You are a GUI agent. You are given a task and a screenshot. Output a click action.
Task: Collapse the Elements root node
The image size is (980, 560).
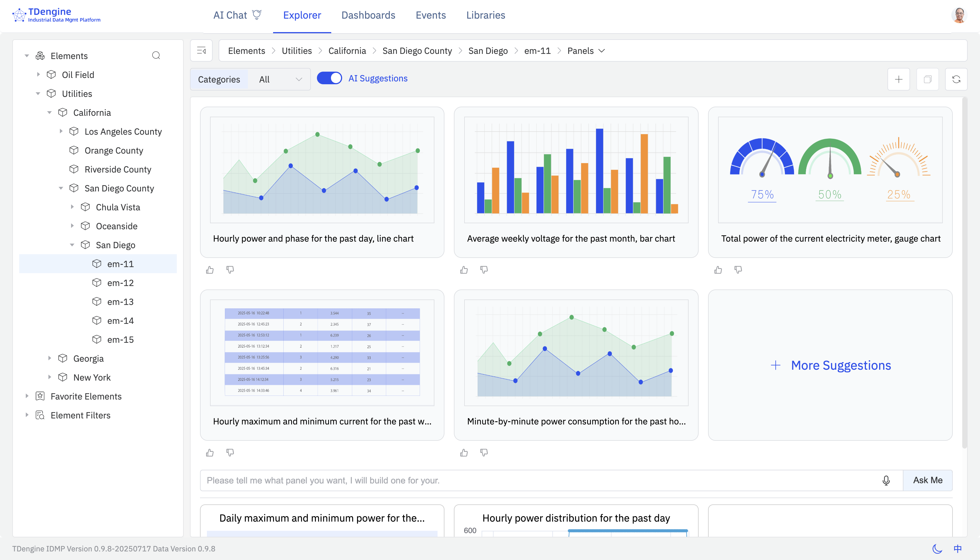pos(27,56)
